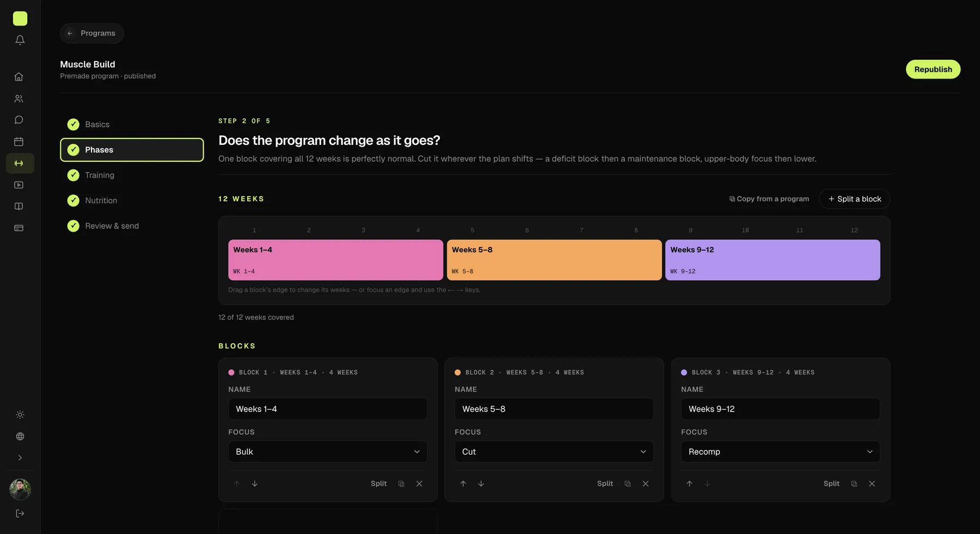The height and width of the screenshot is (534, 980).
Task: Select the orange Weeks 5–8 timeline block
Action: tap(554, 260)
